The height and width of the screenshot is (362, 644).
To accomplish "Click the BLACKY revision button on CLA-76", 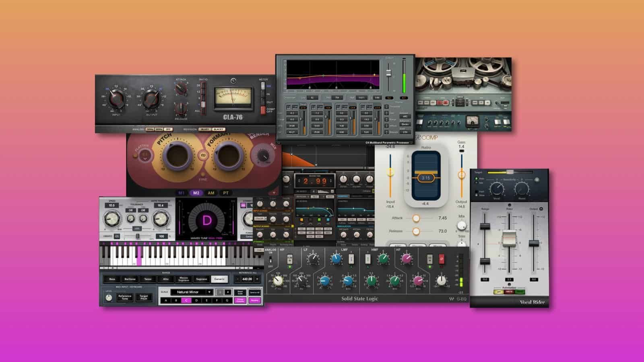I will point(219,129).
